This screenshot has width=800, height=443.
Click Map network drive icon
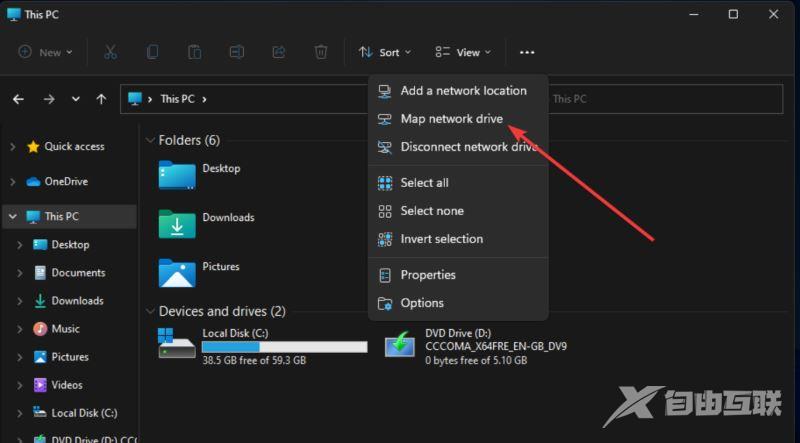click(x=384, y=119)
